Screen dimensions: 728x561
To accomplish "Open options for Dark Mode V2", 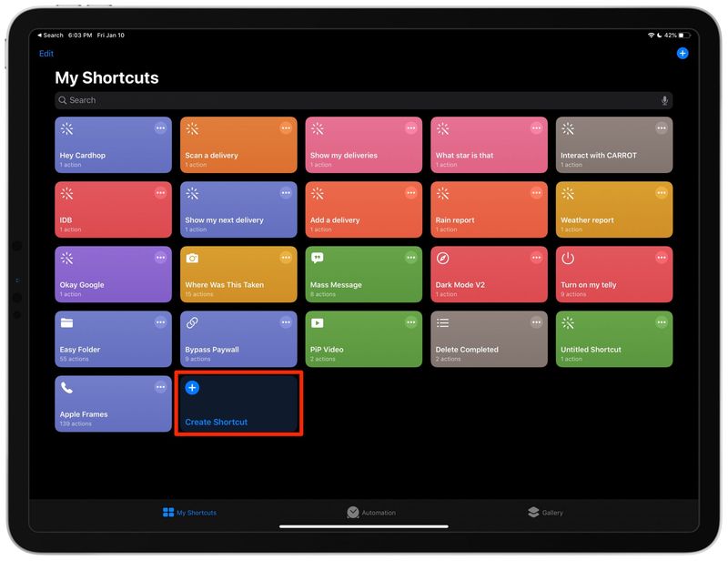I will [x=536, y=258].
